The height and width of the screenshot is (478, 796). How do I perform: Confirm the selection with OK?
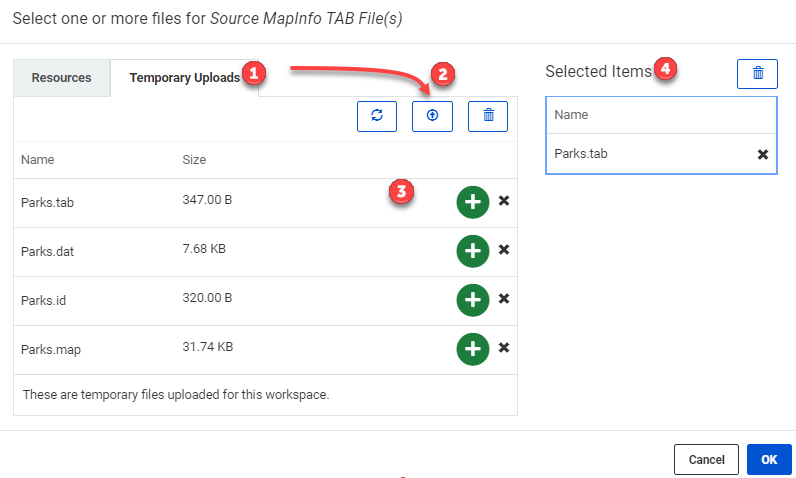[769, 459]
